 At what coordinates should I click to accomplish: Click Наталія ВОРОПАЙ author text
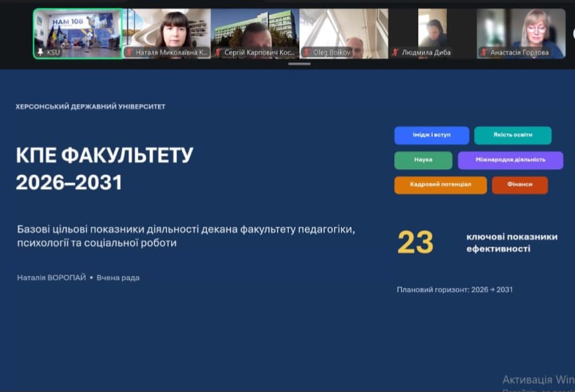[51, 278]
